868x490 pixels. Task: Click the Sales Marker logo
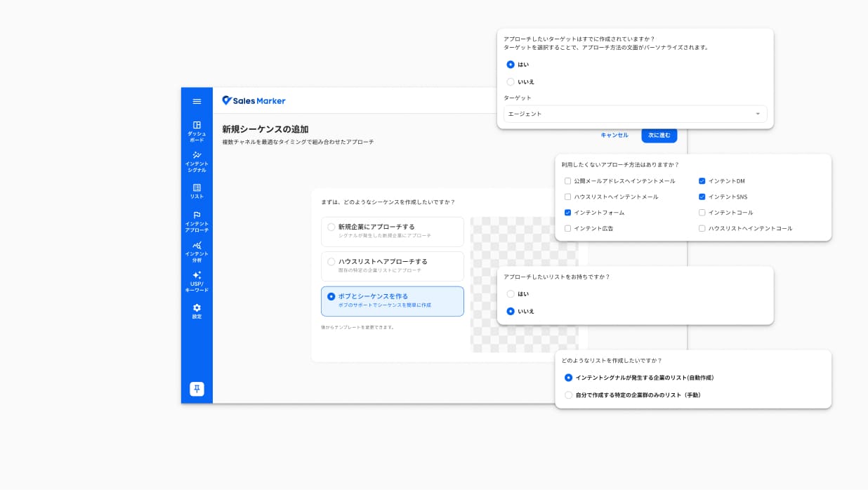pos(254,100)
